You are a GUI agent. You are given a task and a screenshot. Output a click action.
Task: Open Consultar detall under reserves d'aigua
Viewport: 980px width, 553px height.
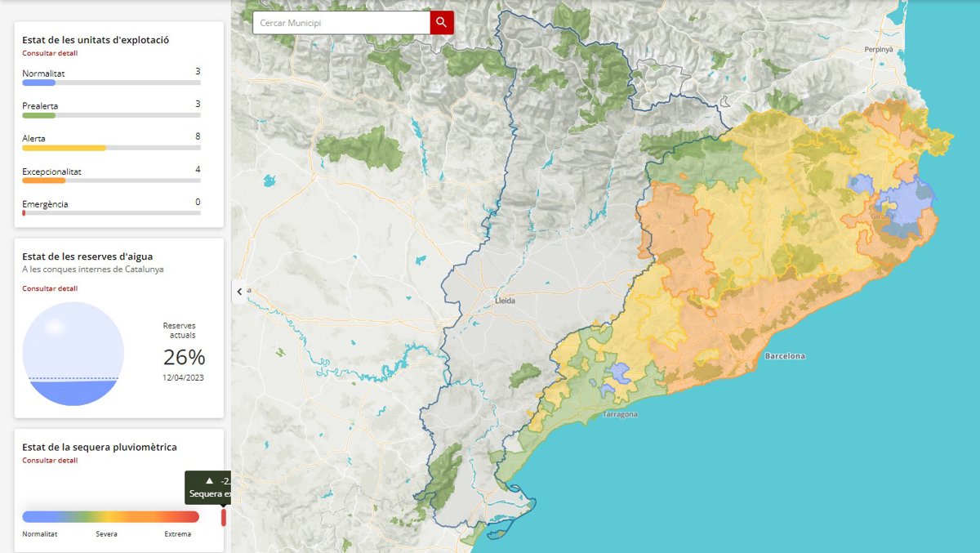50,288
